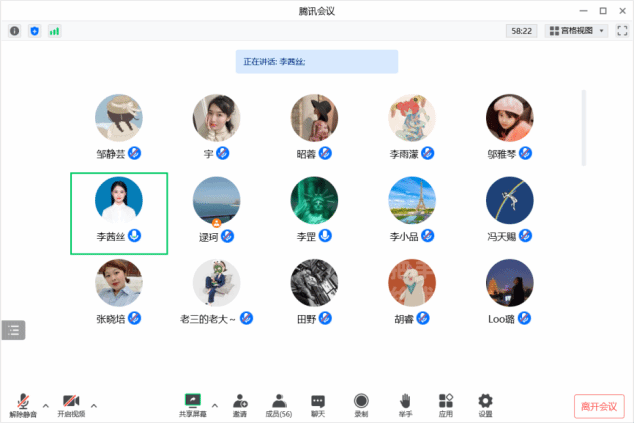The height and width of the screenshot is (423, 634).
Task: Click the 共享屏幕 share screen item
Action: (x=193, y=404)
